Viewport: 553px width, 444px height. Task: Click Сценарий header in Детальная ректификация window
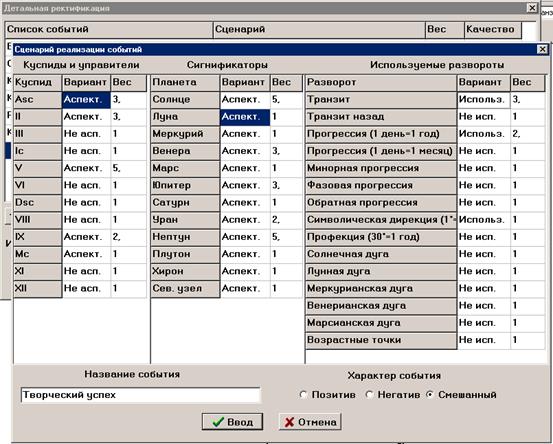(x=320, y=30)
